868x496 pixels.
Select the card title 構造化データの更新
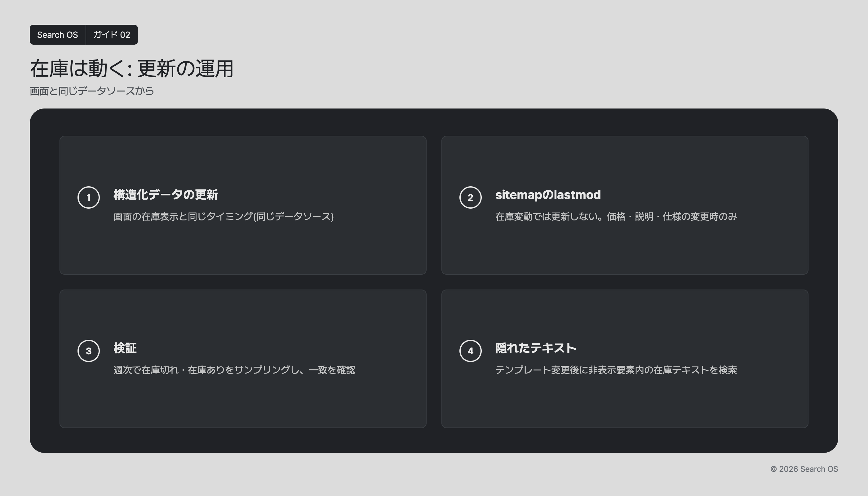[166, 195]
